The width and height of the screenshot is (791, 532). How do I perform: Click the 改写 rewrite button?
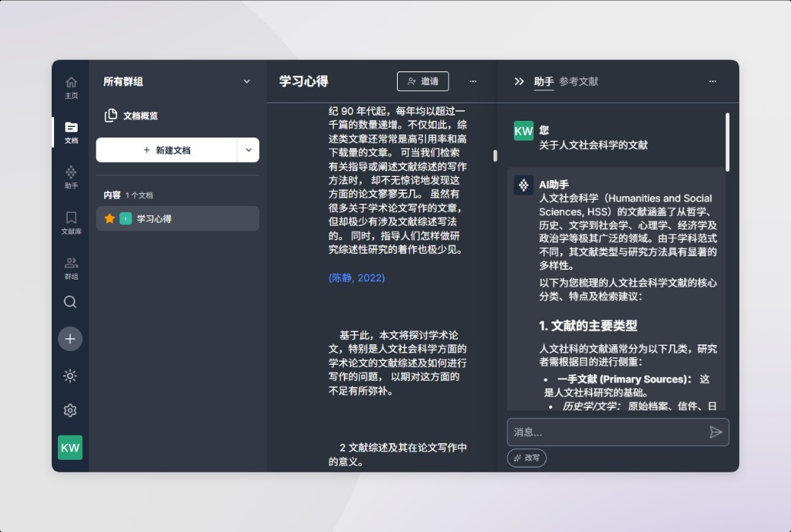[526, 458]
